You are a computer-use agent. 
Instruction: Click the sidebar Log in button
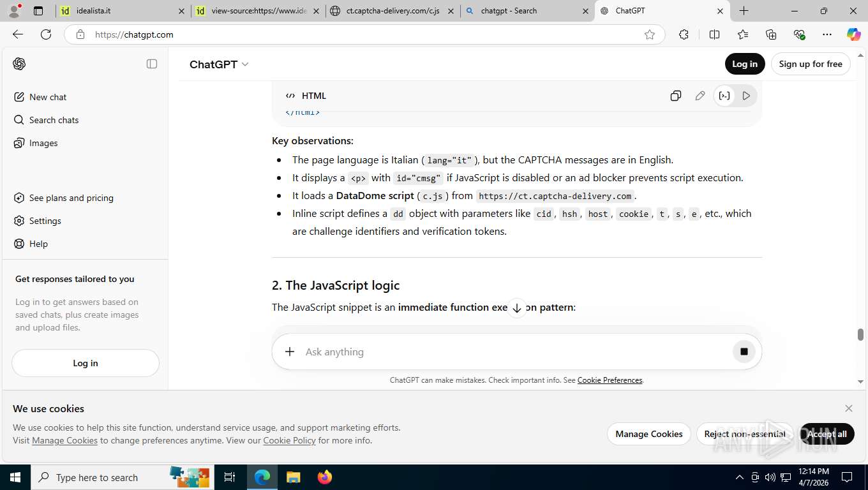[86, 363]
